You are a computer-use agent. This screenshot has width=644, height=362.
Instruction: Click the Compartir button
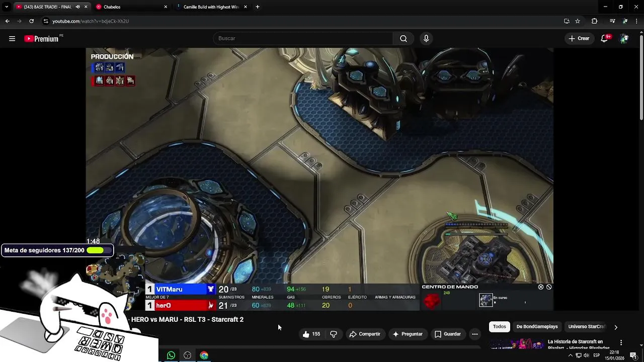click(x=365, y=334)
